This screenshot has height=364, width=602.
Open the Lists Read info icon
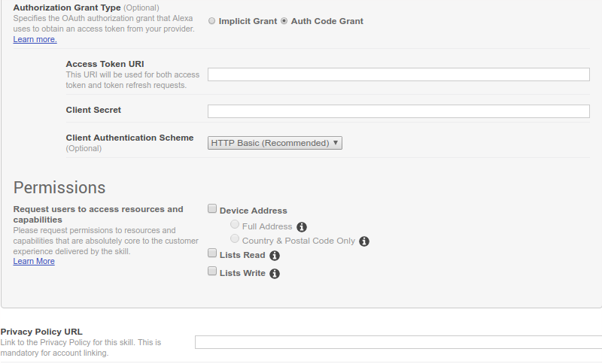coord(275,256)
